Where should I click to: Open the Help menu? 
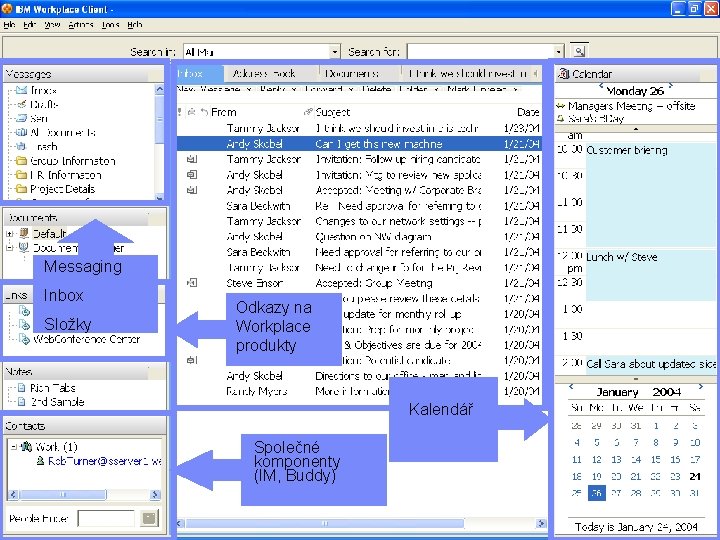(x=134, y=25)
